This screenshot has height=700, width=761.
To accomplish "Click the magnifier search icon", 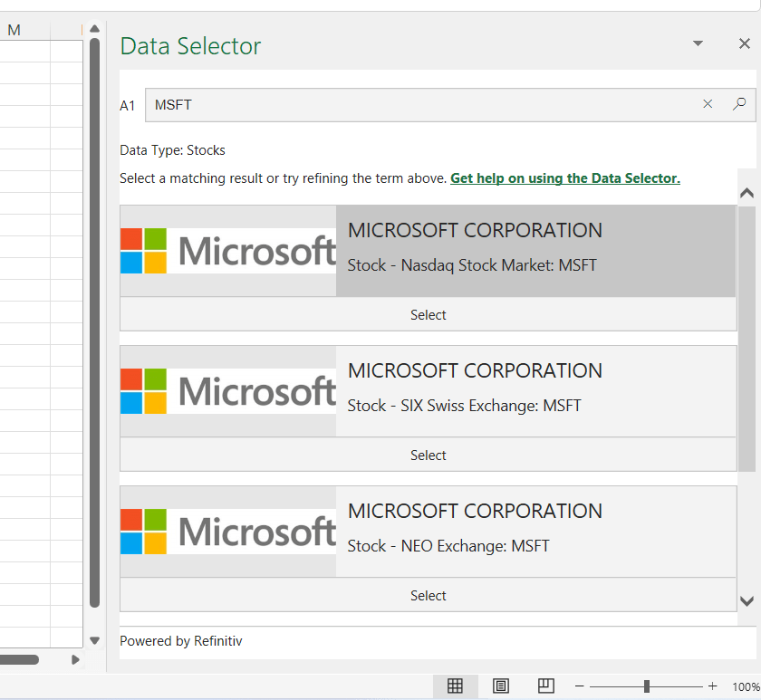I will point(739,104).
